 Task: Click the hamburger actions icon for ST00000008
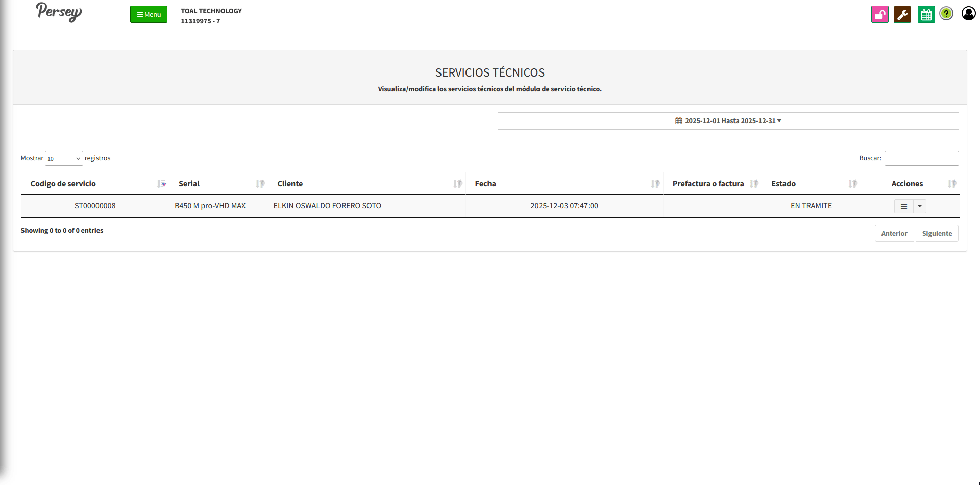tap(903, 206)
